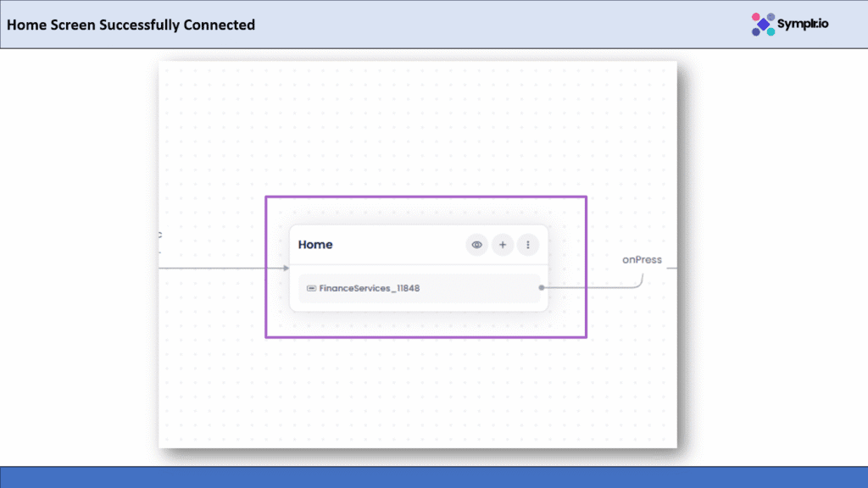
Task: Click the plus icon on Home node
Action: point(503,245)
